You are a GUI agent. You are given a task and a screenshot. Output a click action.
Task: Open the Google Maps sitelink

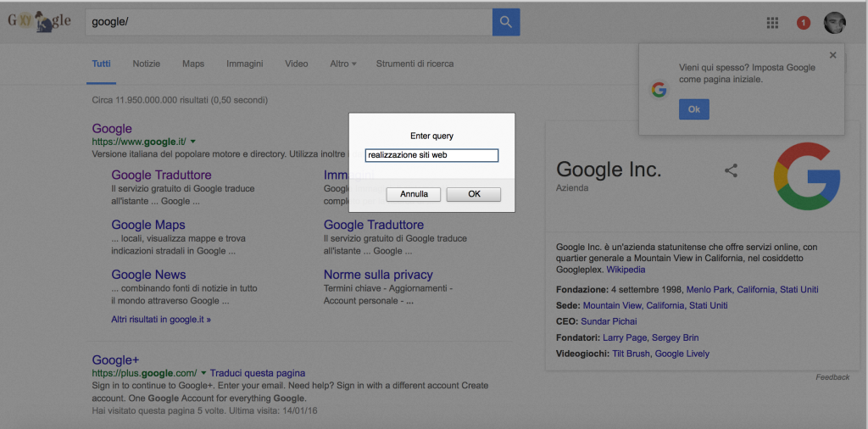tap(148, 225)
